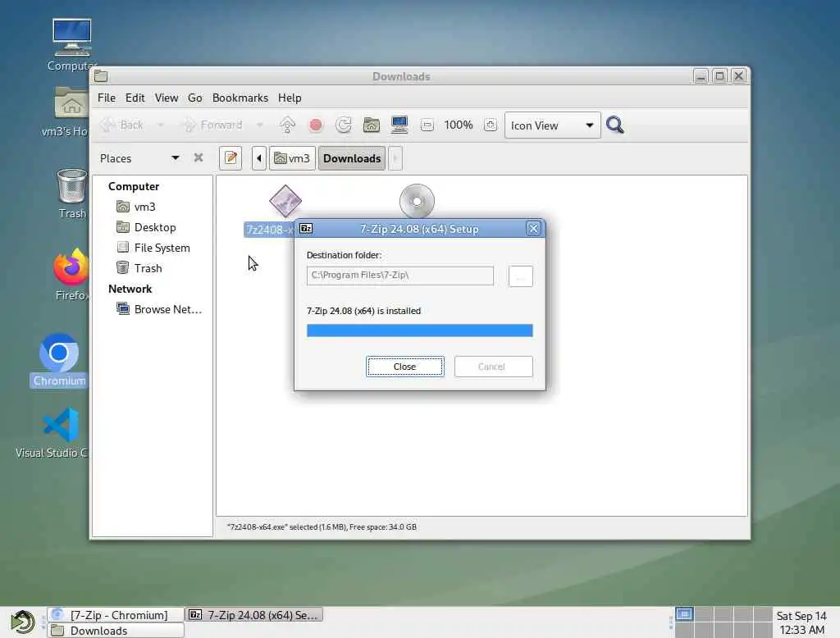Screen dimensions: 840x638
Task: Switch to 7-Zip Setup taskbar entry
Action: coord(254,615)
